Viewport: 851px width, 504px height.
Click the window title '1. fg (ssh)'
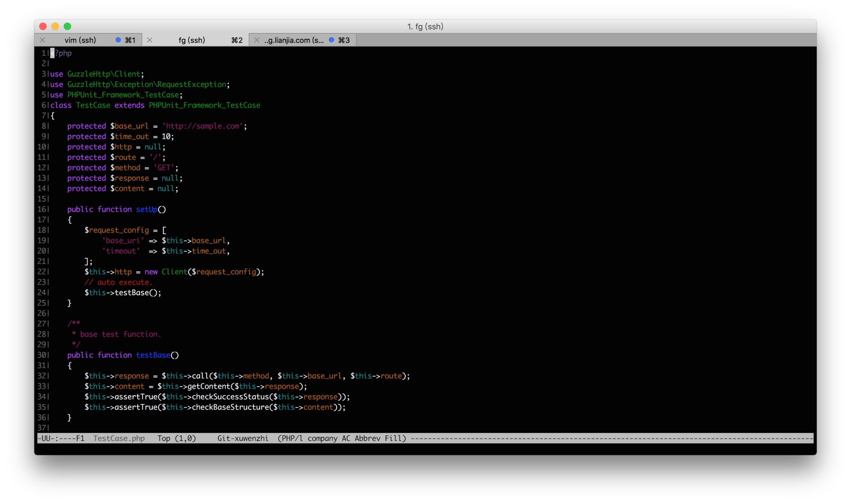(425, 27)
